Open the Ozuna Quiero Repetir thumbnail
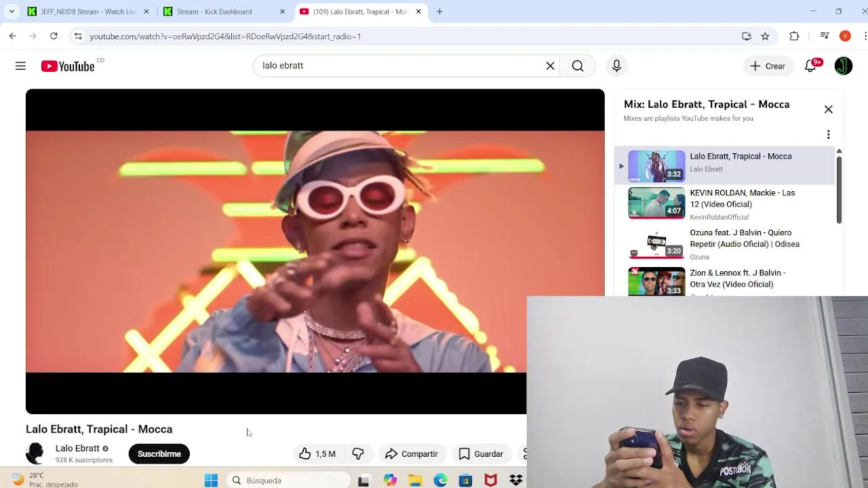 pyautogui.click(x=656, y=243)
